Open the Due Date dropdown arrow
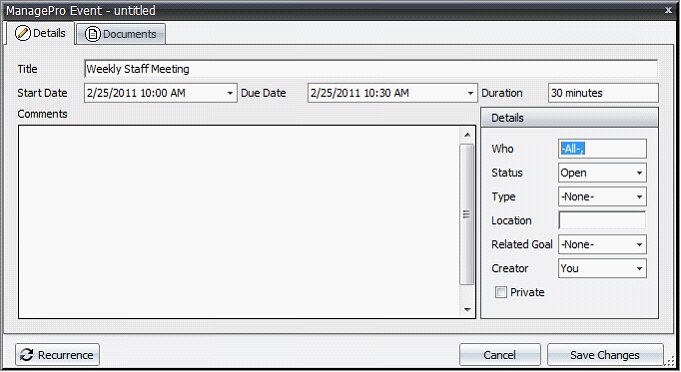681x372 pixels. coord(470,93)
